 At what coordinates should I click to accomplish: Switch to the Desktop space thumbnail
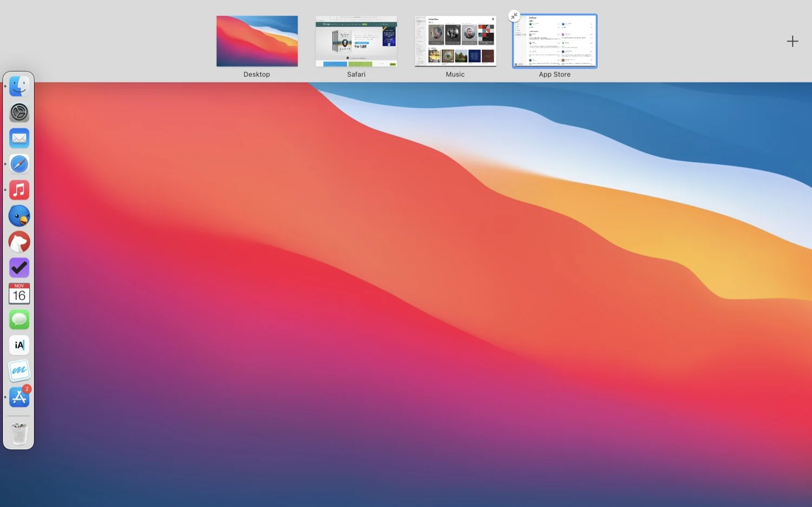tap(257, 41)
